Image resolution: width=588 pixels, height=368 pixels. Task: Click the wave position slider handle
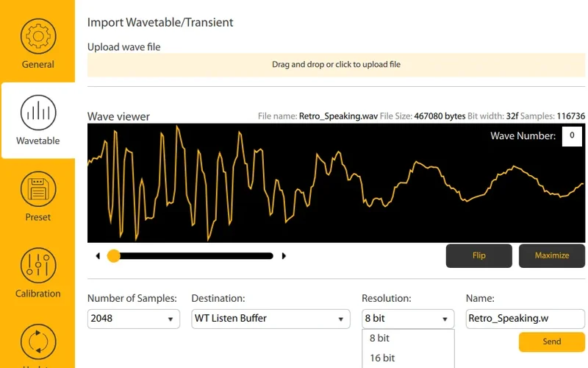click(x=114, y=256)
